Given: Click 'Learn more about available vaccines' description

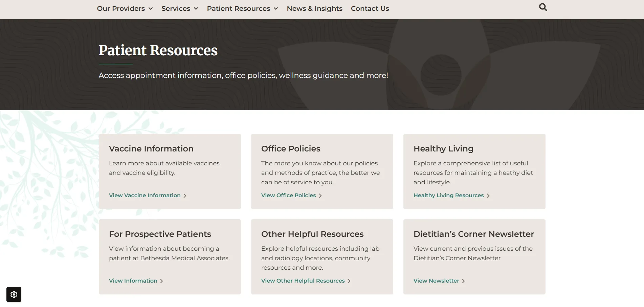Looking at the screenshot, I should [x=164, y=168].
